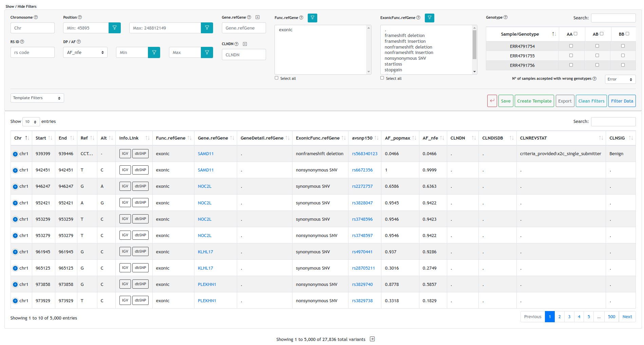Click the help icon next to Chromosome
The image size is (644, 345).
tap(36, 17)
